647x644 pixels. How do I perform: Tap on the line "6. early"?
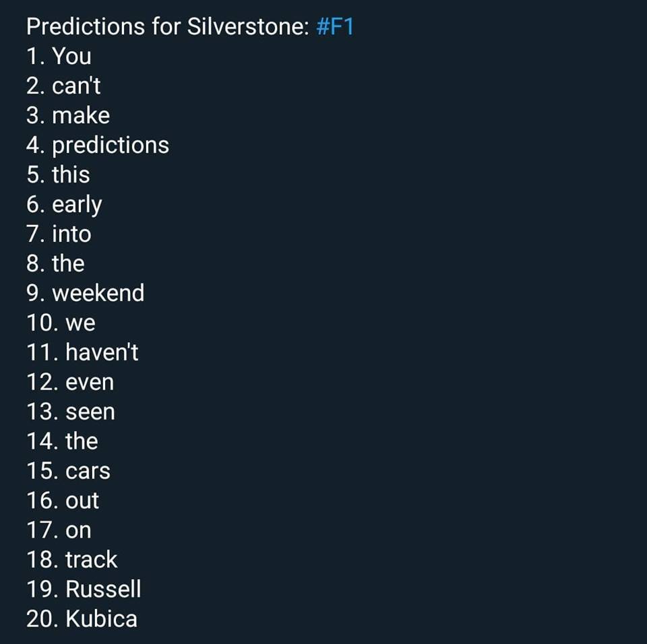[64, 205]
